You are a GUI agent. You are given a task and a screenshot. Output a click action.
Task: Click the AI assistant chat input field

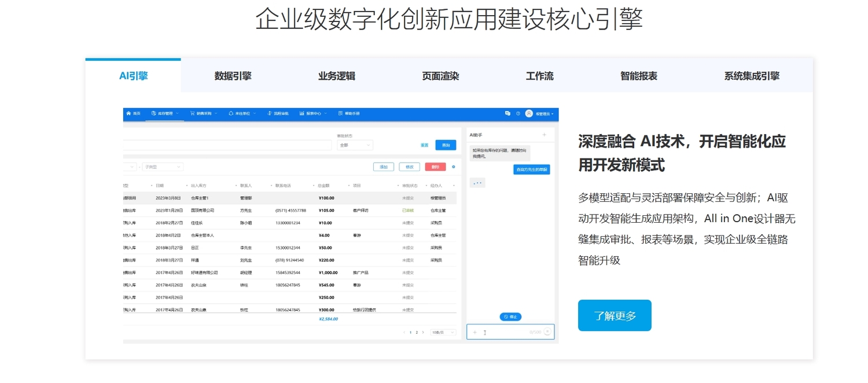(x=506, y=332)
